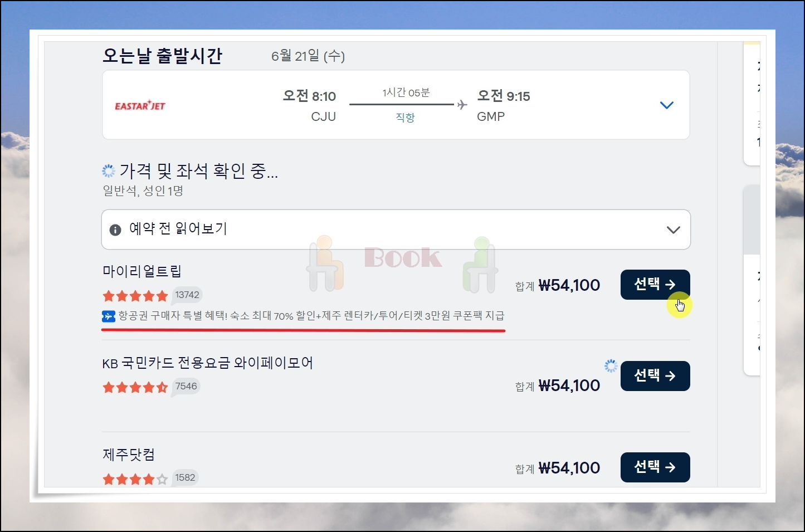Click the 1시간 05분 duration label
The height and width of the screenshot is (532, 805).
click(x=406, y=92)
